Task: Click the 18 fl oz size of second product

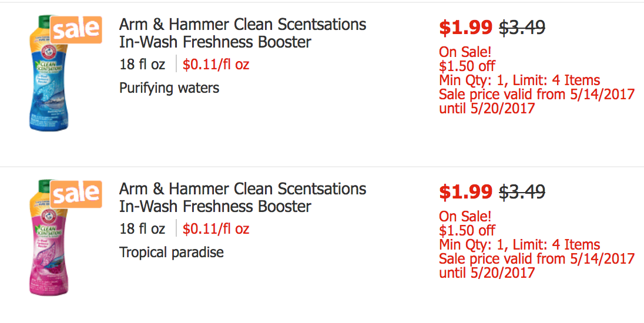Action: [142, 228]
